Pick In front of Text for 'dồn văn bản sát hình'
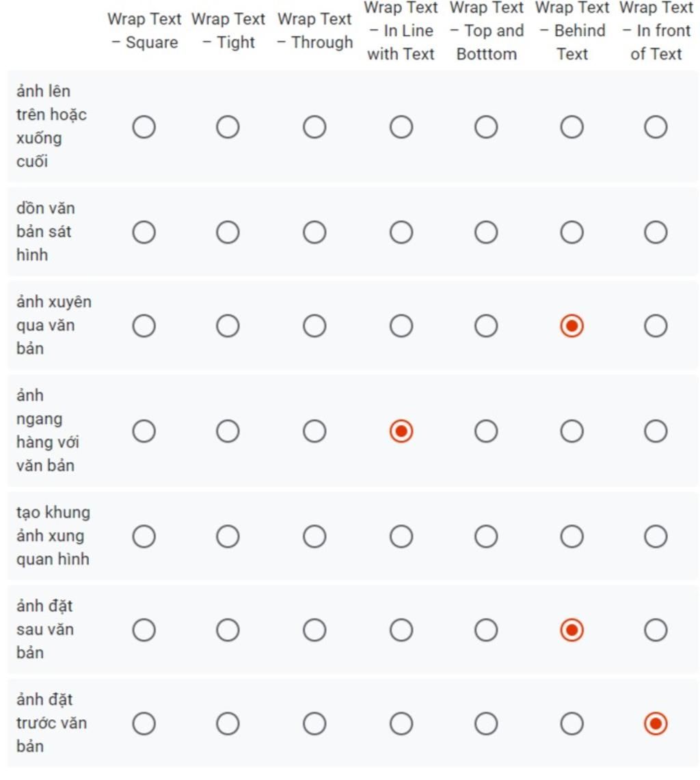Viewport: 700px width, 780px height. (x=656, y=232)
